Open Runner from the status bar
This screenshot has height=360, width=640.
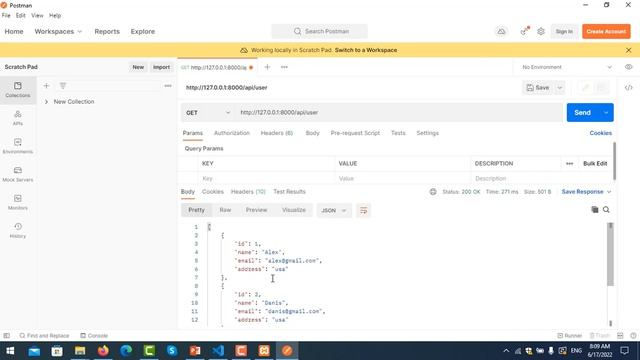click(570, 336)
